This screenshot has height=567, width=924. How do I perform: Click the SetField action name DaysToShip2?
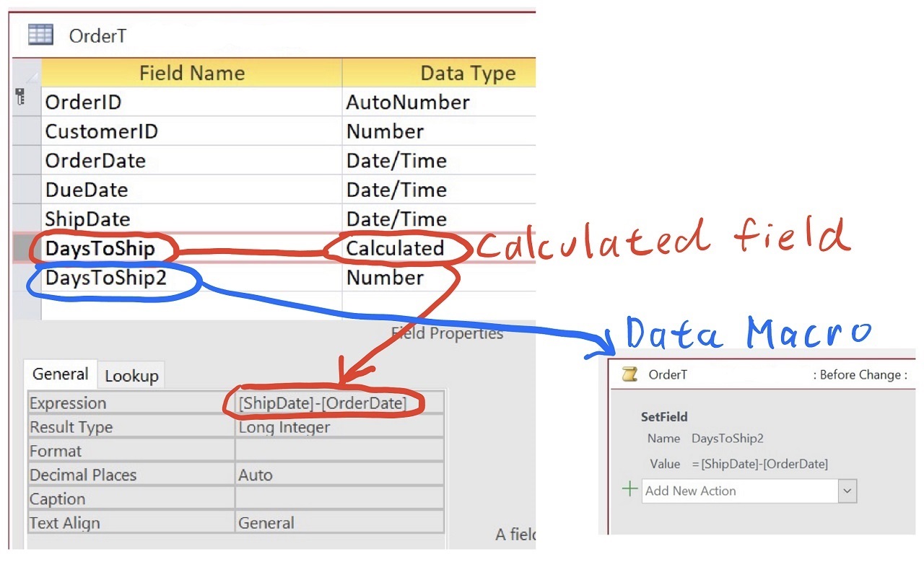click(727, 438)
